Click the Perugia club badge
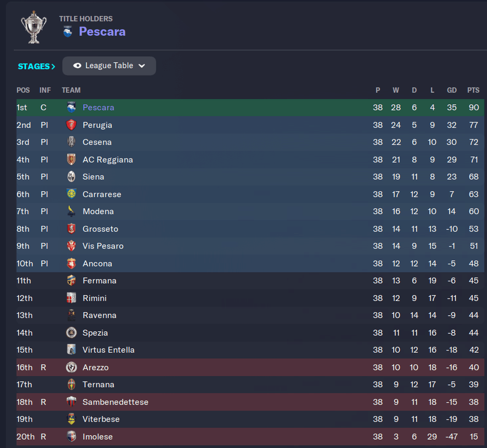This screenshot has height=448, width=487. point(72,125)
